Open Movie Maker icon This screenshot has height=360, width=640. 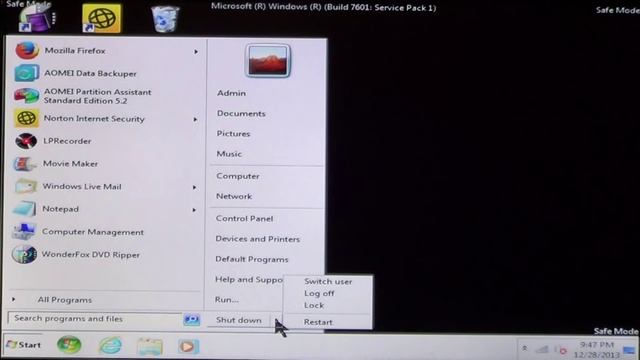point(25,164)
